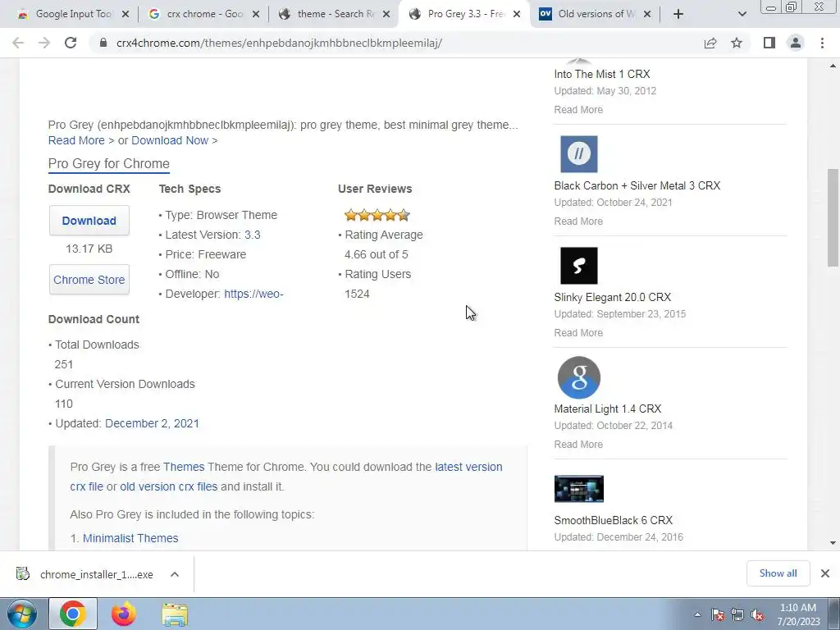Expand chrome_installer download options arrow

(x=175, y=574)
